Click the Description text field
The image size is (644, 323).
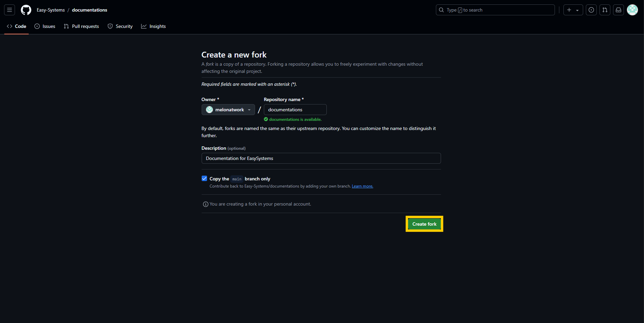coord(321,158)
